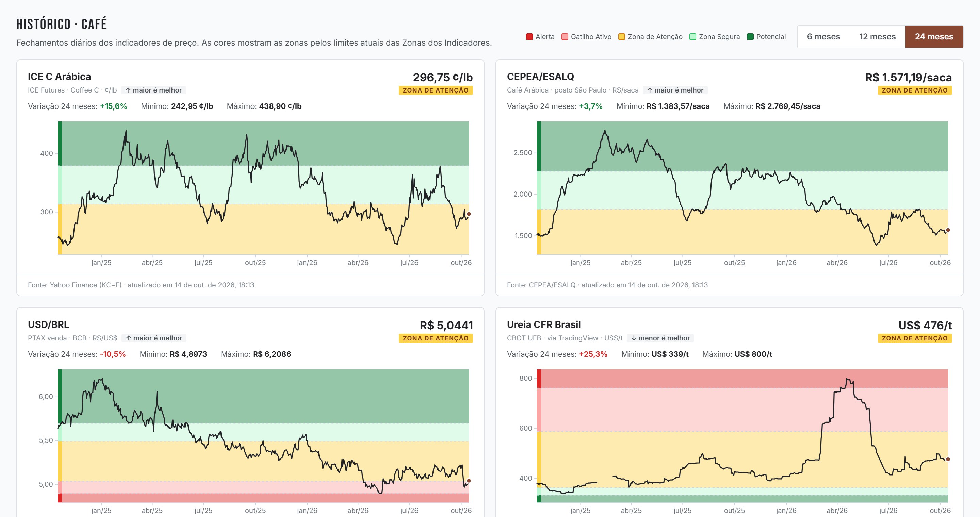Click the Mínimo US$ 339/t value

tap(670, 354)
